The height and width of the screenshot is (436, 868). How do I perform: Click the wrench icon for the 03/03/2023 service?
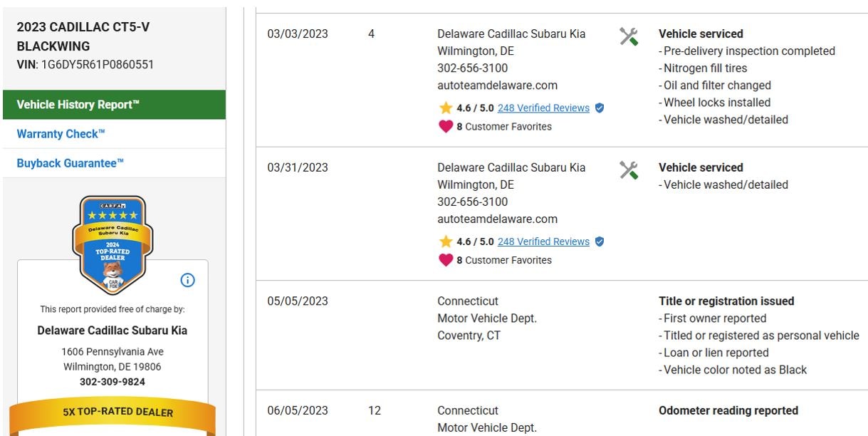point(628,36)
